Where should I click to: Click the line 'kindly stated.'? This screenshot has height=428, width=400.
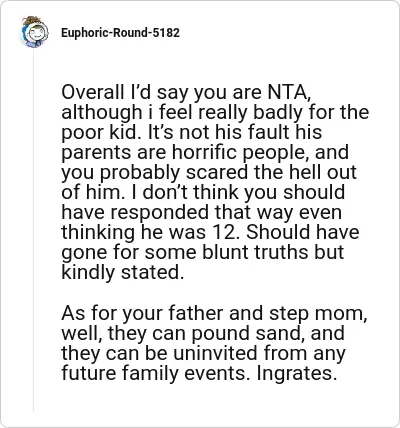(x=123, y=272)
